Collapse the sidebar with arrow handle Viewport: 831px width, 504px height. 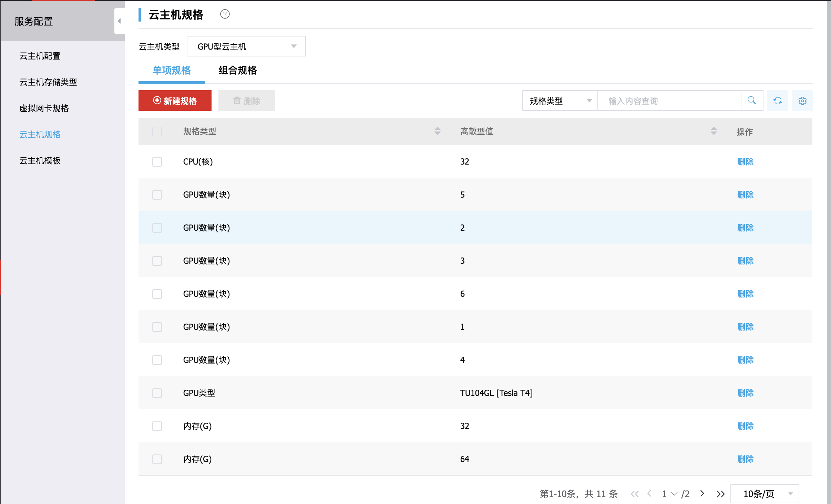point(119,21)
